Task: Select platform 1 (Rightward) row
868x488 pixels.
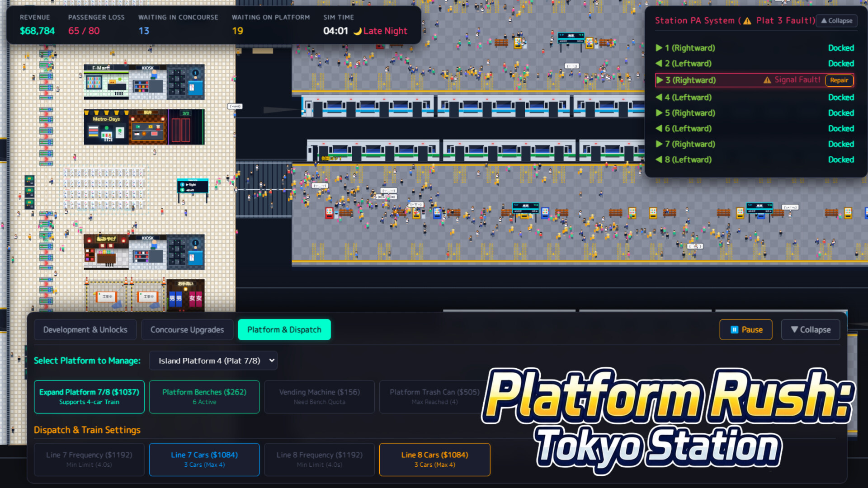Action: click(x=755, y=48)
